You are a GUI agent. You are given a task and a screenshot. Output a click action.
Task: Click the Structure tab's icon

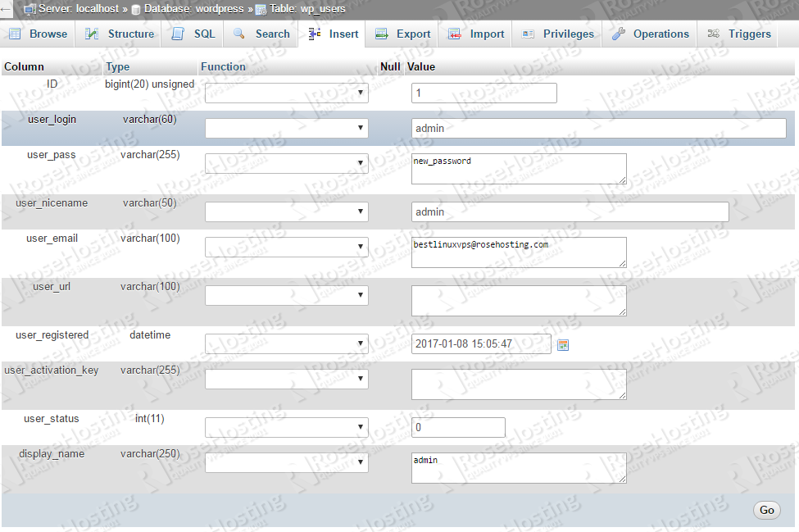click(92, 34)
